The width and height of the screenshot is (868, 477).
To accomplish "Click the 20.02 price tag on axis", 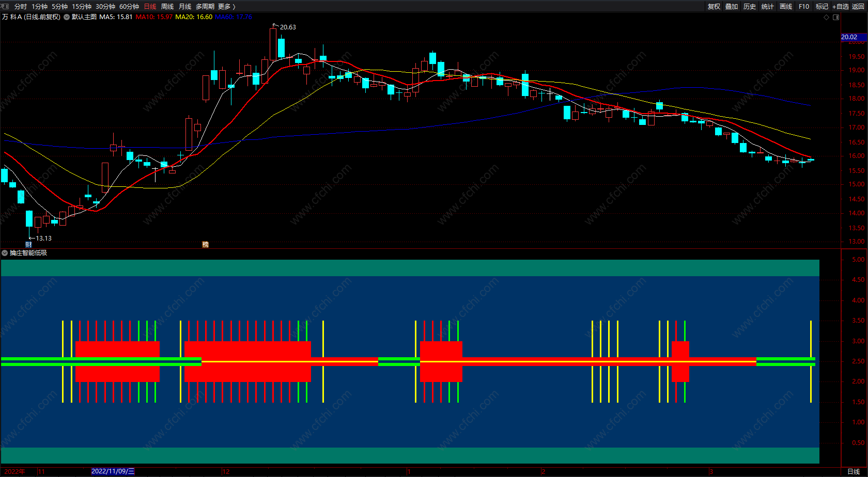I will pos(854,37).
